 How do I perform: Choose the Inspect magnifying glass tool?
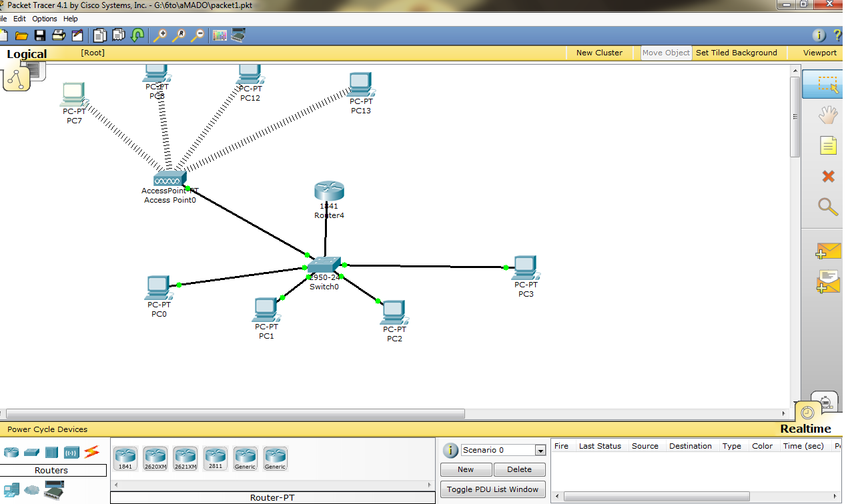coord(828,207)
